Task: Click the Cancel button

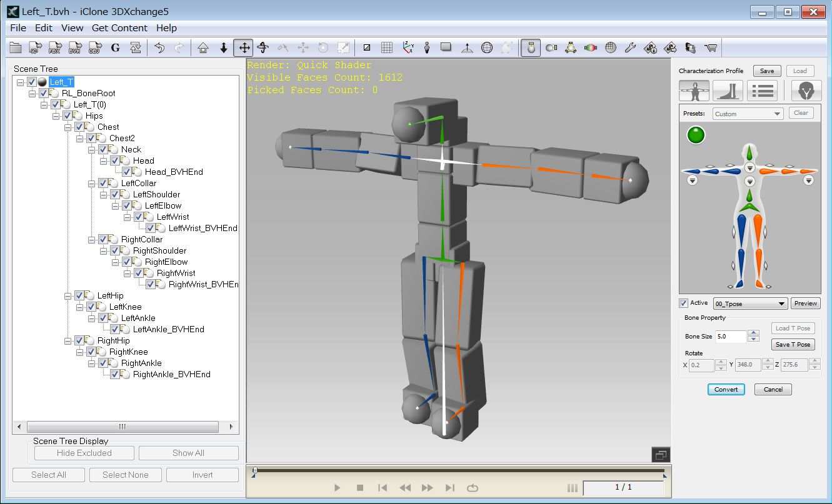Action: pos(773,389)
